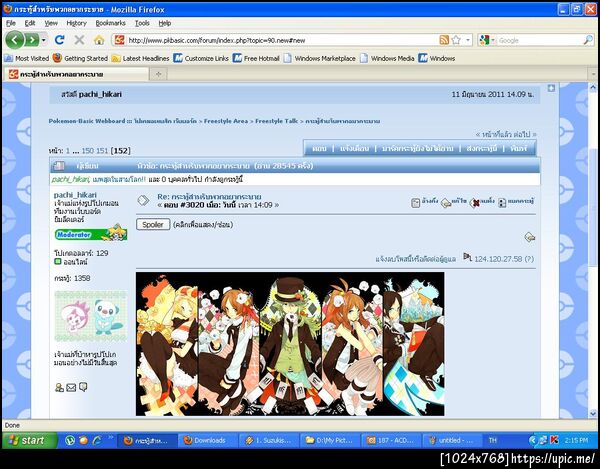The width and height of the screenshot is (600, 469).
Task: Click the last button in the blue topic action bar
Action: [x=519, y=148]
